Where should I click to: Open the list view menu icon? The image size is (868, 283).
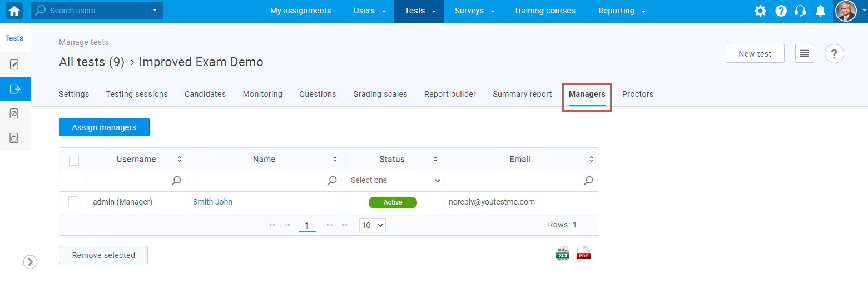click(x=804, y=53)
